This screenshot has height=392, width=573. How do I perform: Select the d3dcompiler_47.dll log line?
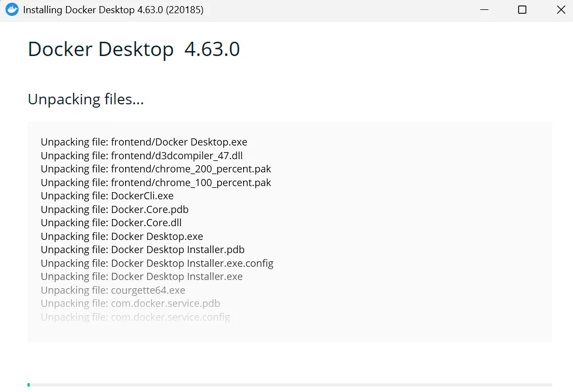(142, 156)
